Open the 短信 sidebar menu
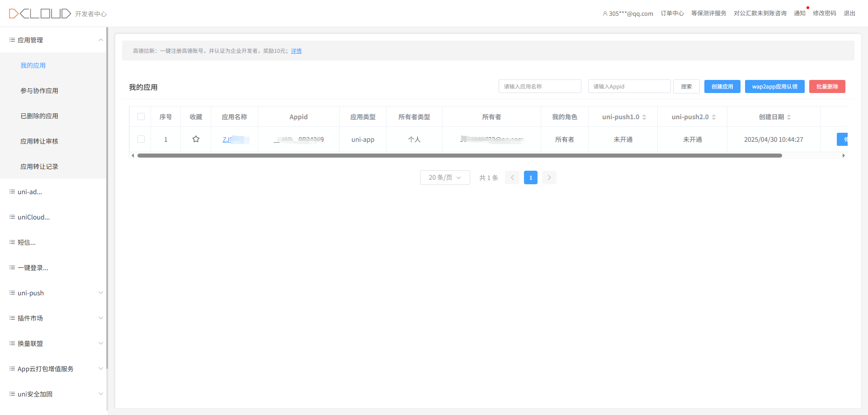Screen dimensions: 868x415 pos(53,242)
